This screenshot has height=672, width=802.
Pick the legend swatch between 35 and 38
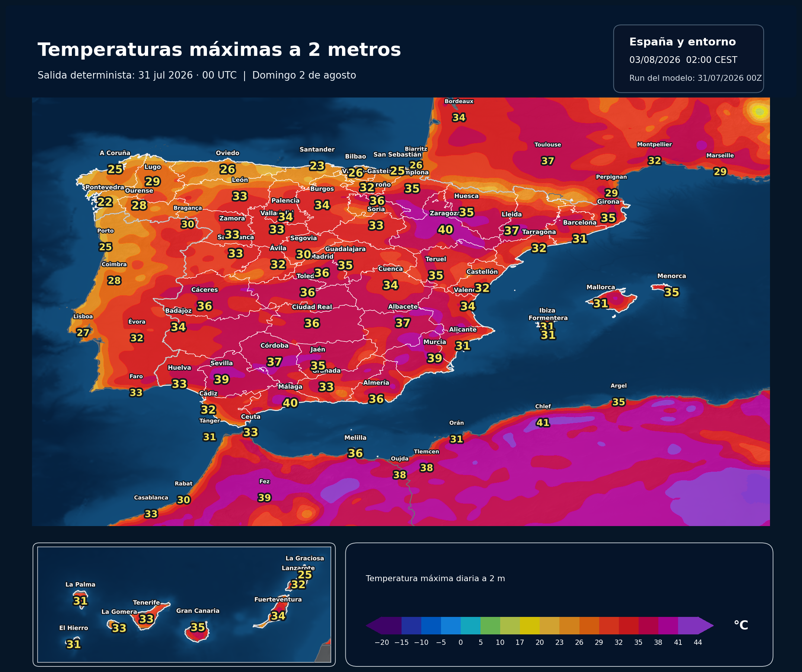pyautogui.click(x=648, y=625)
